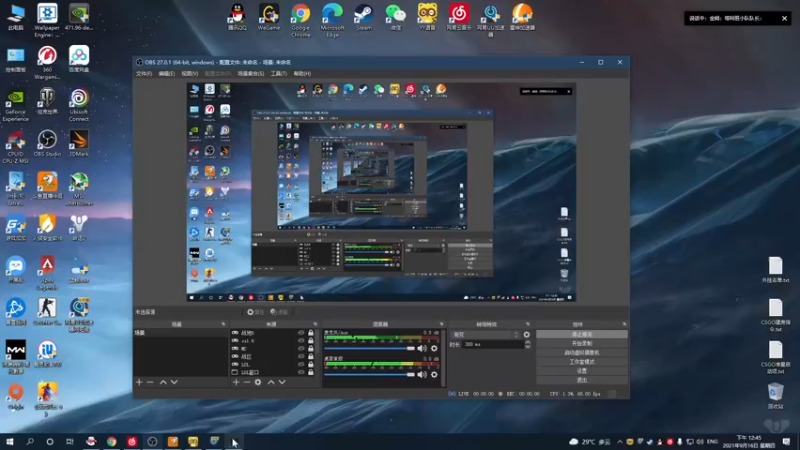The height and width of the screenshot is (450, 800).
Task: Undock the 来源 panel with header icon
Action: click(x=315, y=324)
